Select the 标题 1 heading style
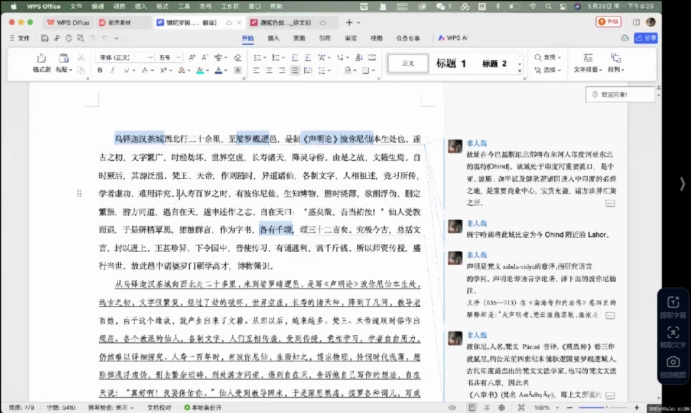Screen dimensions: 692x414 pyautogui.click(x=451, y=64)
